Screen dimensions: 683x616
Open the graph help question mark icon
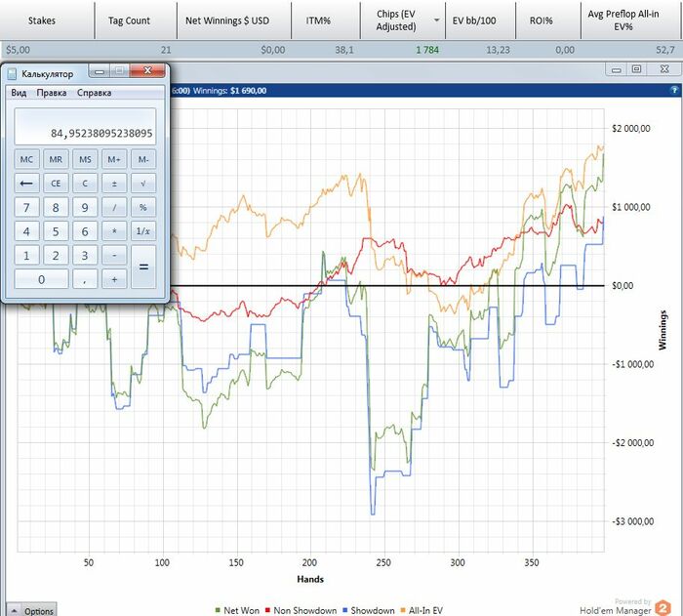click(x=674, y=90)
